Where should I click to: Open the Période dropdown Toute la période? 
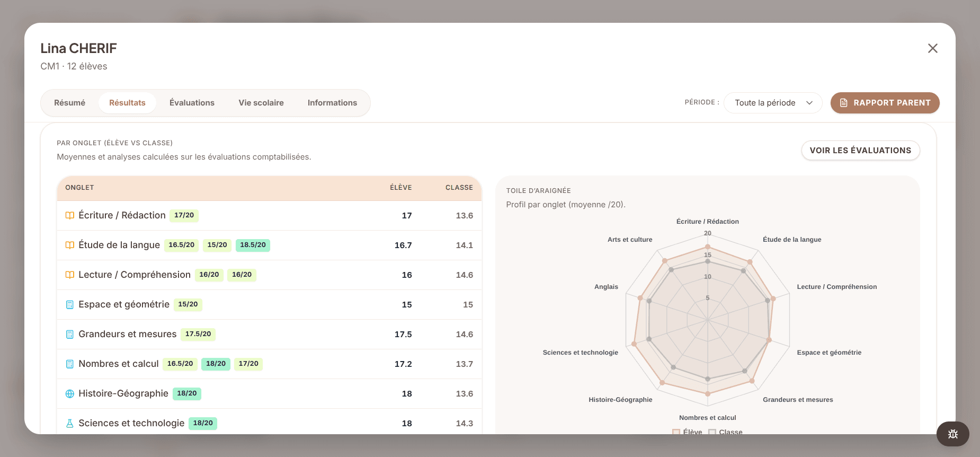pos(773,103)
